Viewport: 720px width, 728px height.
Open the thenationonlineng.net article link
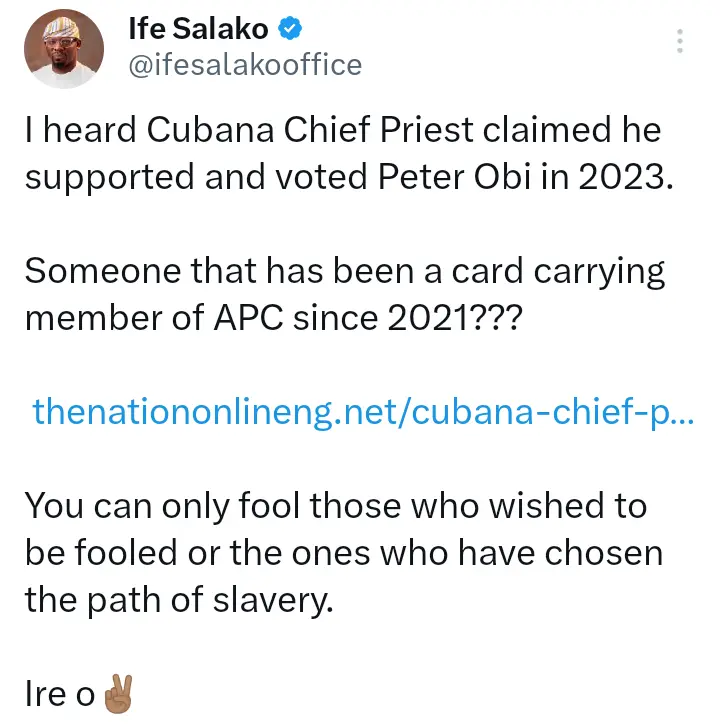363,410
